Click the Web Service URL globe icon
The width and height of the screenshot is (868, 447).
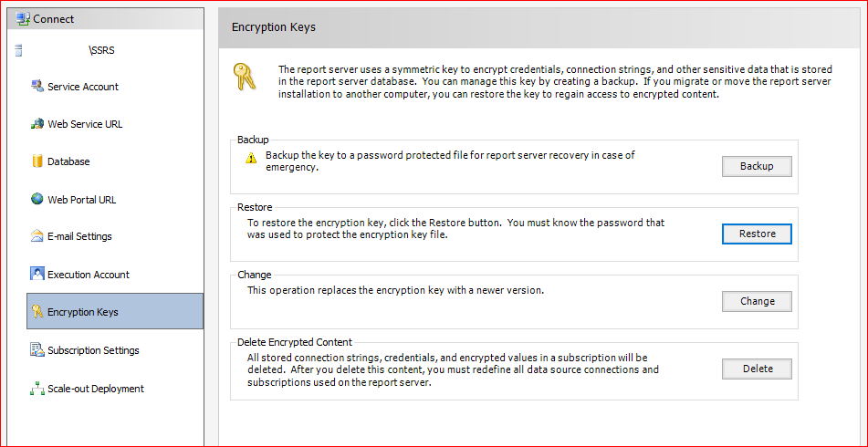pyautogui.click(x=37, y=124)
